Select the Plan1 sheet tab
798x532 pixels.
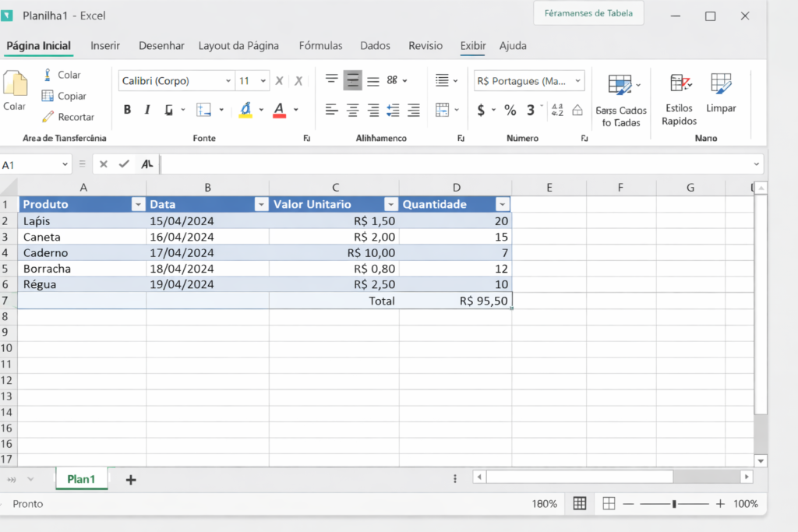pyautogui.click(x=81, y=479)
